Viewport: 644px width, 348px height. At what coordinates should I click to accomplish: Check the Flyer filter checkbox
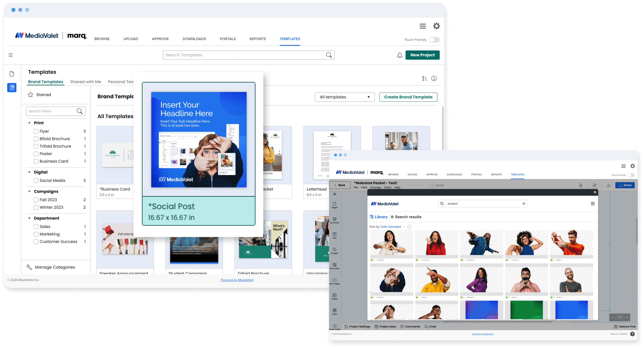click(x=36, y=131)
